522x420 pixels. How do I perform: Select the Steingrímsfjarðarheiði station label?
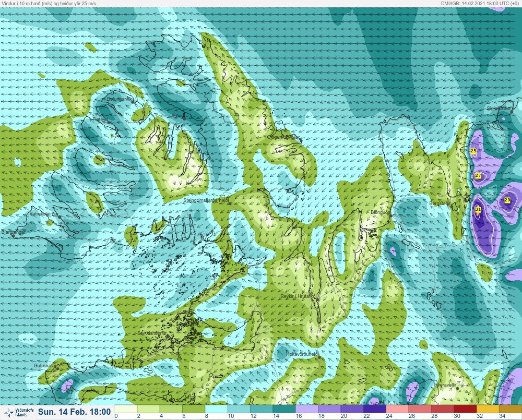pos(206,200)
